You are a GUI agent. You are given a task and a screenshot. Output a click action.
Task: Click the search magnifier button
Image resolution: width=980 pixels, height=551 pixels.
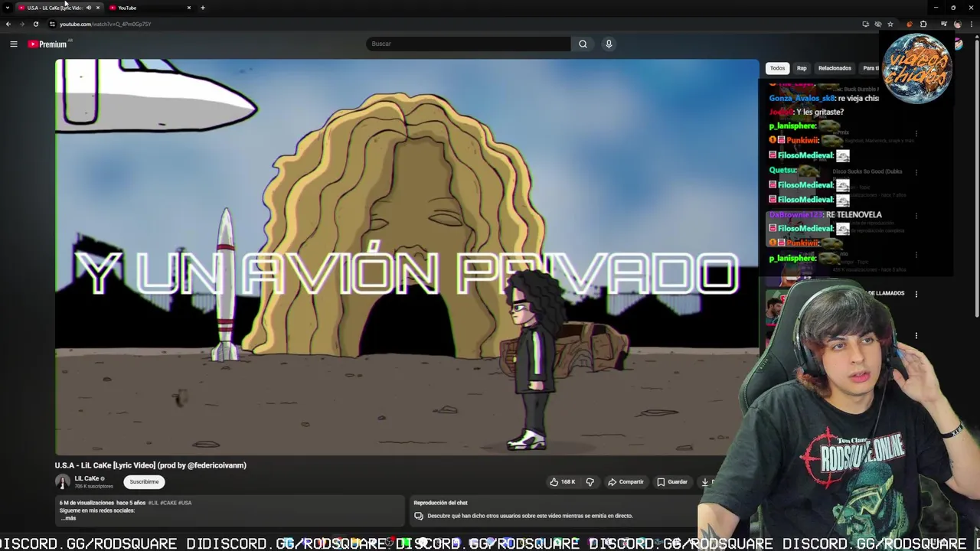coord(583,44)
